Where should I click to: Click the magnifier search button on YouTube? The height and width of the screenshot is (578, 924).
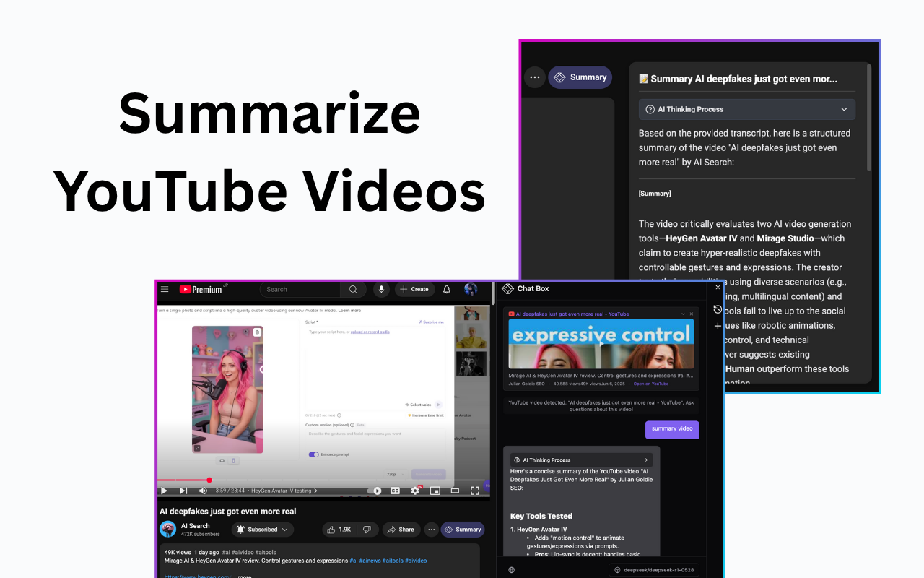(353, 289)
